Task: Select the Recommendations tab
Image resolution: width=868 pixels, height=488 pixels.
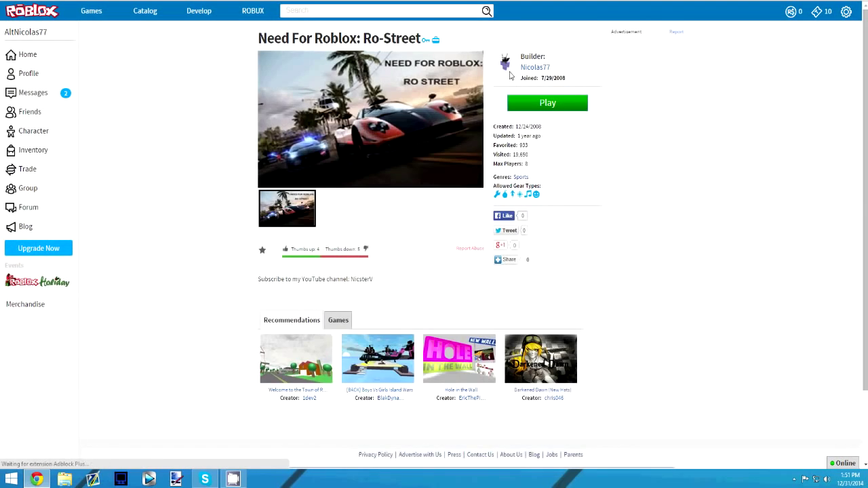Action: click(x=292, y=320)
